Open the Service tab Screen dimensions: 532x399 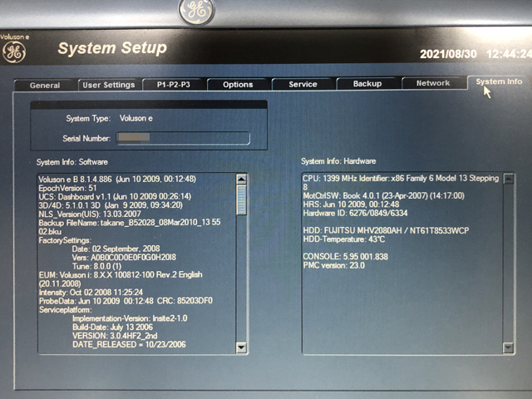(x=303, y=84)
